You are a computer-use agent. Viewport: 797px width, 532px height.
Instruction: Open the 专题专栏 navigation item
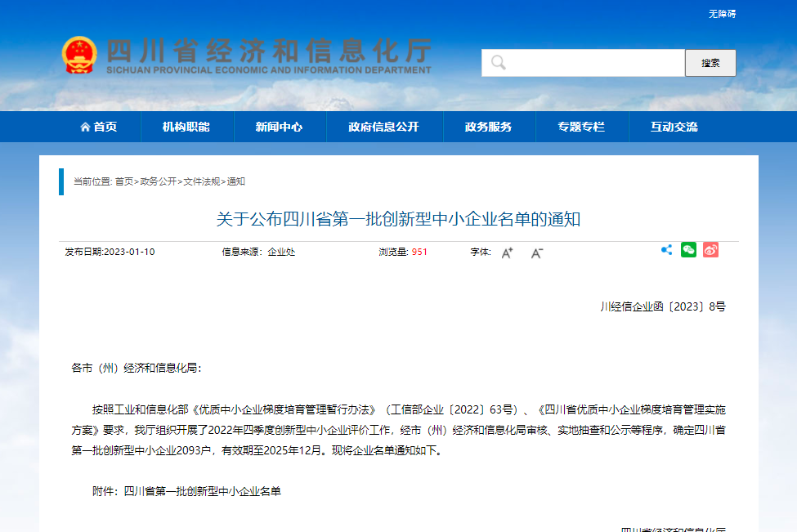point(581,127)
